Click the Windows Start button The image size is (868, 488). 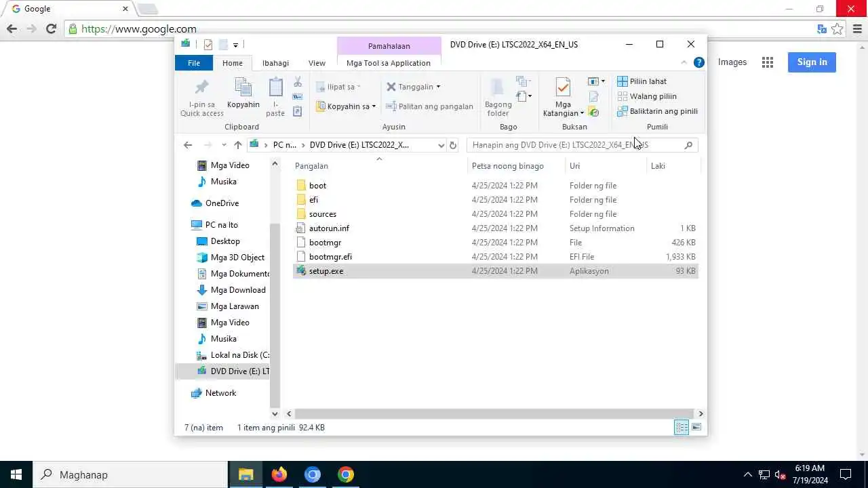tap(16, 474)
